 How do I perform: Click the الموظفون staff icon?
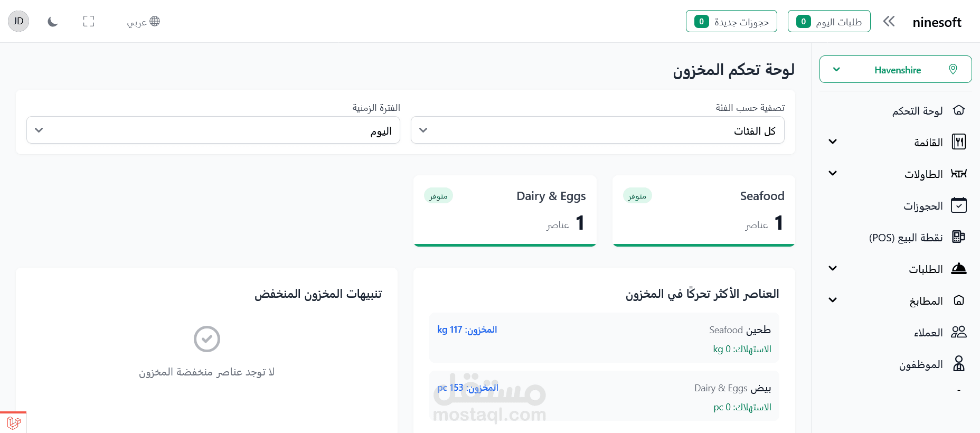pos(958,364)
